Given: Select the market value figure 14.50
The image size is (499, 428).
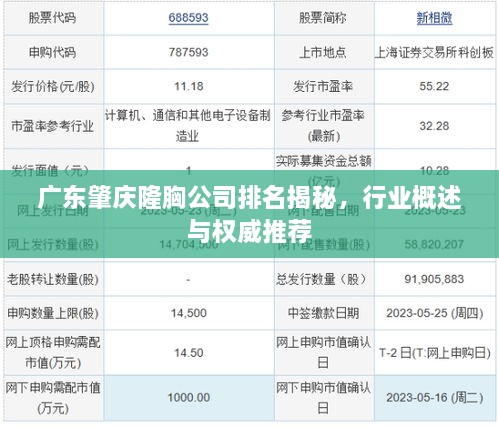Looking at the screenshot, I should click(x=189, y=353).
